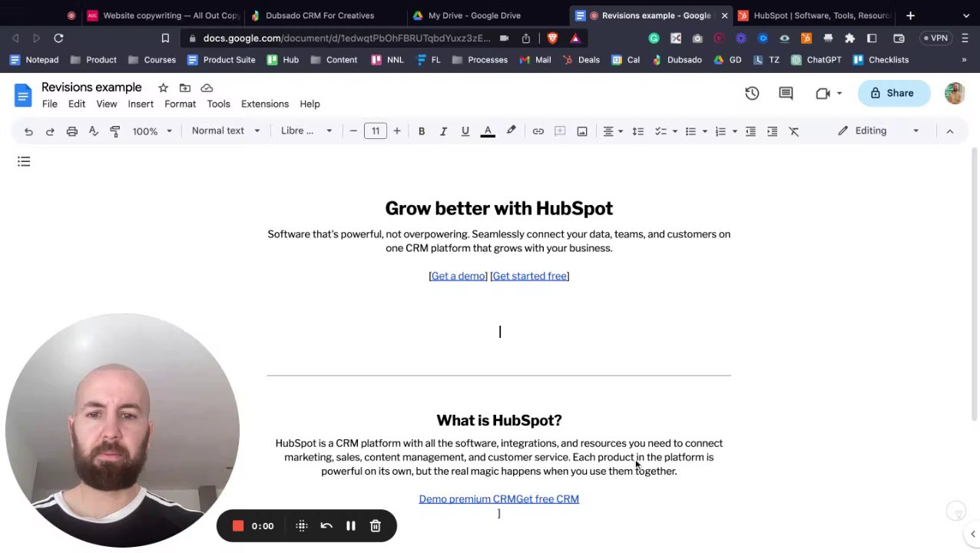Open the Extensions menu
Screen dimensions: 980x553
(265, 104)
